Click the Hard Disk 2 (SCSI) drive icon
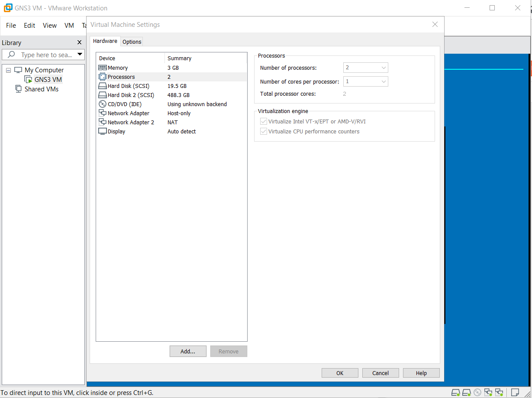The image size is (532, 398). tap(103, 95)
